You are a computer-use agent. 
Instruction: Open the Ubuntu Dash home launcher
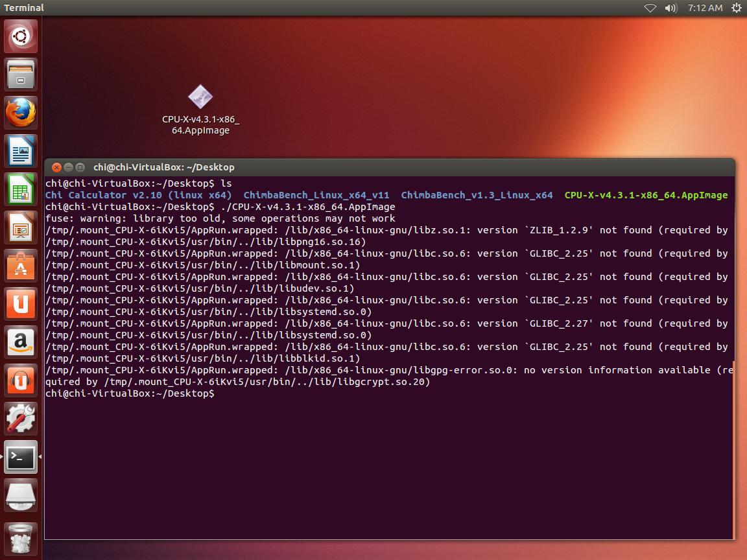pyautogui.click(x=21, y=36)
